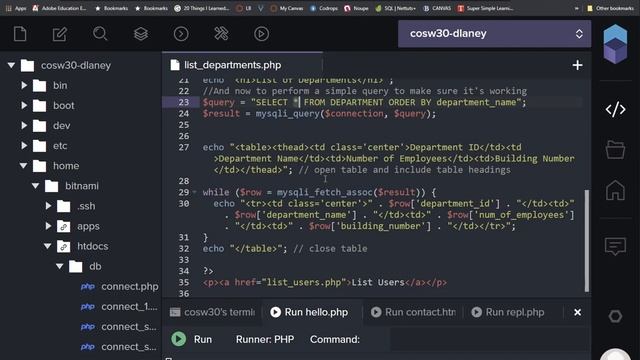Switch to cosw30's terminal tab
640x360 pixels.
213,312
